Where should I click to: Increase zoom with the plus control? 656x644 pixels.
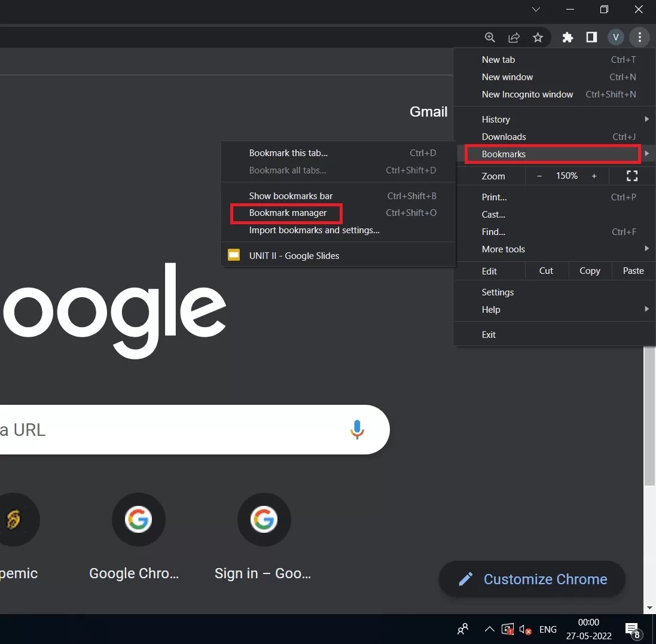click(594, 176)
